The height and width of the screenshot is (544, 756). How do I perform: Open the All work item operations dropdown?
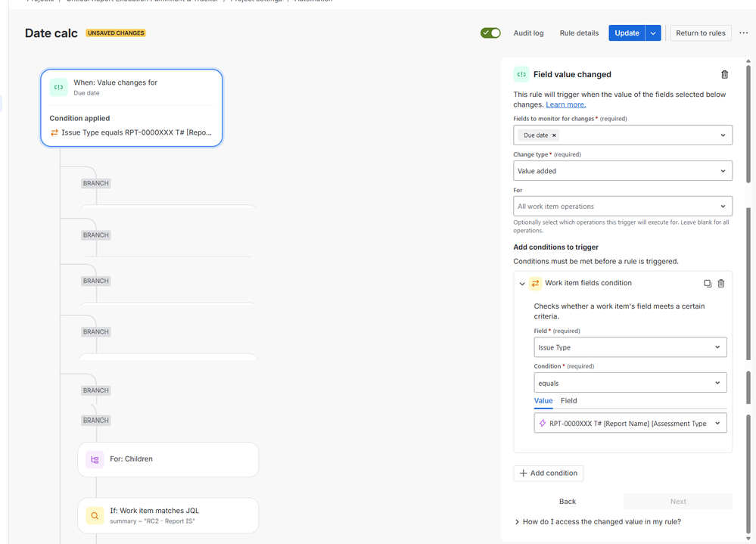[x=623, y=207]
